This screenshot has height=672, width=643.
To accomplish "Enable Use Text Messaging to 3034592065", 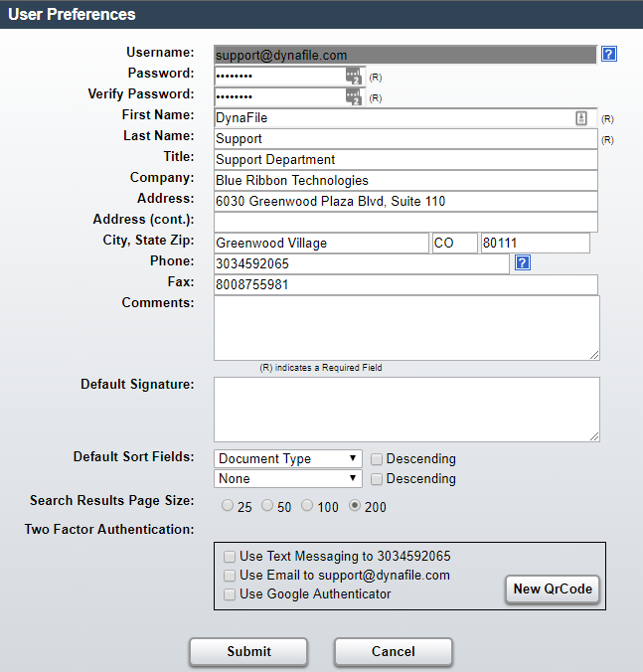I will coord(230,557).
